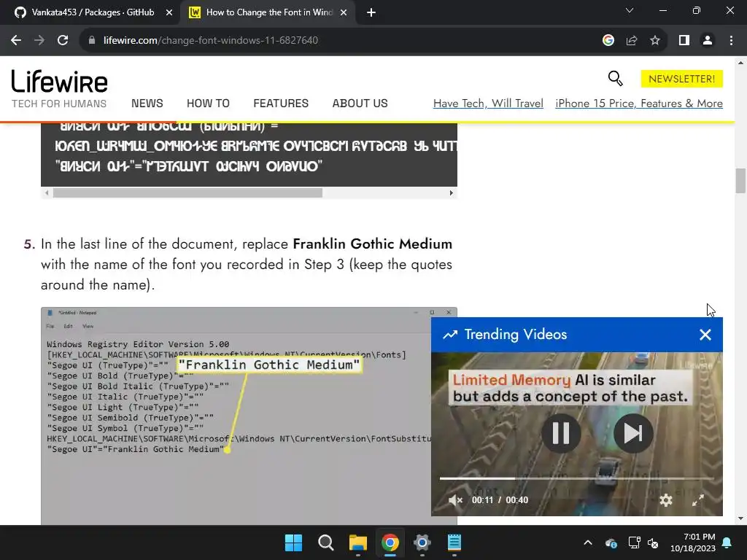Screen dimensions: 747x560
Task: Click the page scroll down arrow
Action: click(740, 518)
